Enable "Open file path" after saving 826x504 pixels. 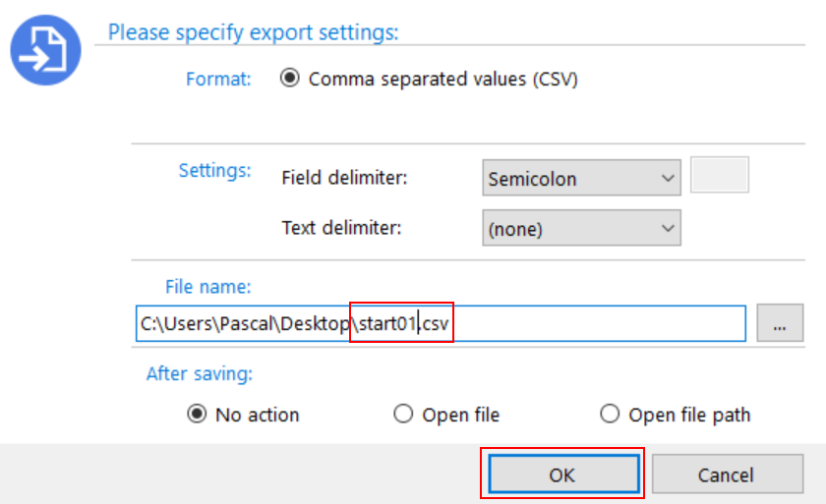point(610,415)
